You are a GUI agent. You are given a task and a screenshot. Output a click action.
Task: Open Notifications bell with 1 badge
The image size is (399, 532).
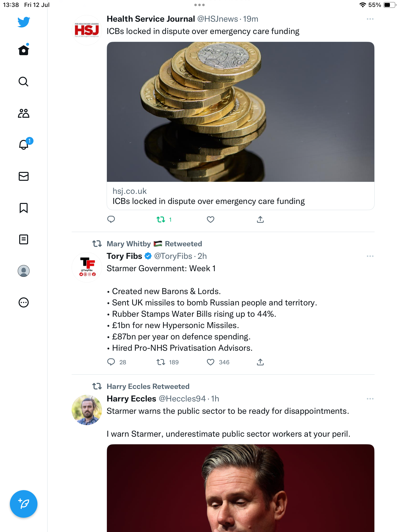pyautogui.click(x=24, y=145)
